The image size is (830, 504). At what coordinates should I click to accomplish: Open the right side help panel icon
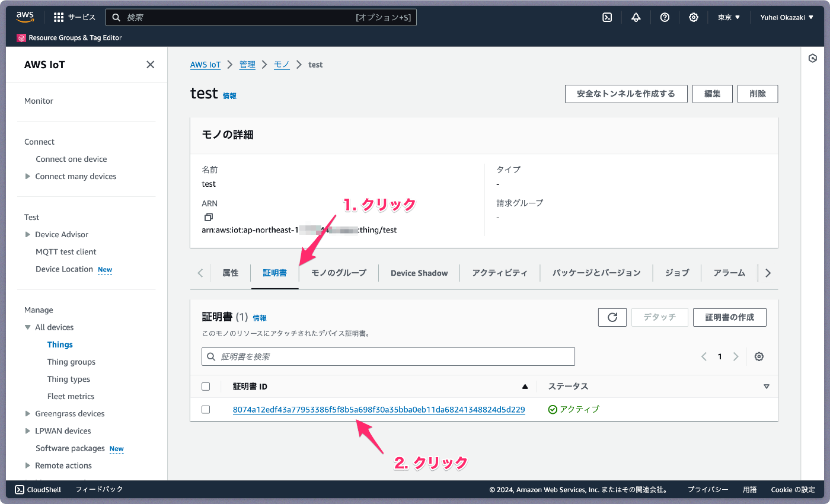point(813,58)
